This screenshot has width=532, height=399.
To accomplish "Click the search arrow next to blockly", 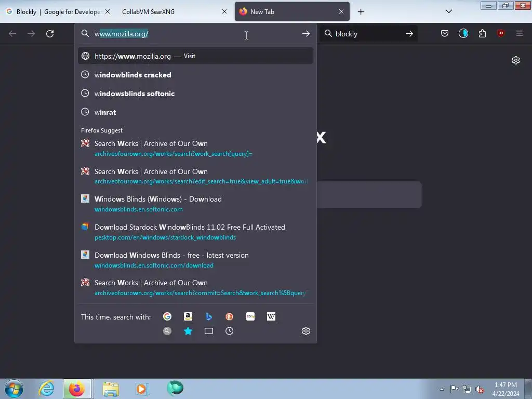I will tap(409, 34).
